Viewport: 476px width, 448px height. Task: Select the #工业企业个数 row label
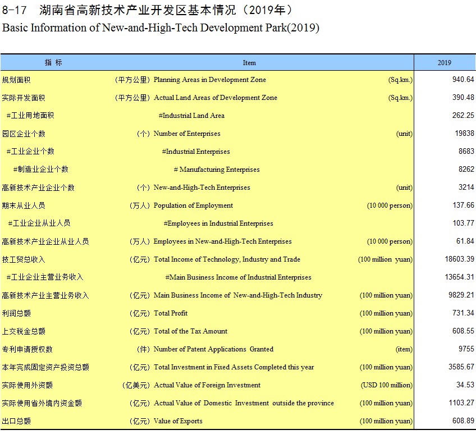tap(30, 152)
